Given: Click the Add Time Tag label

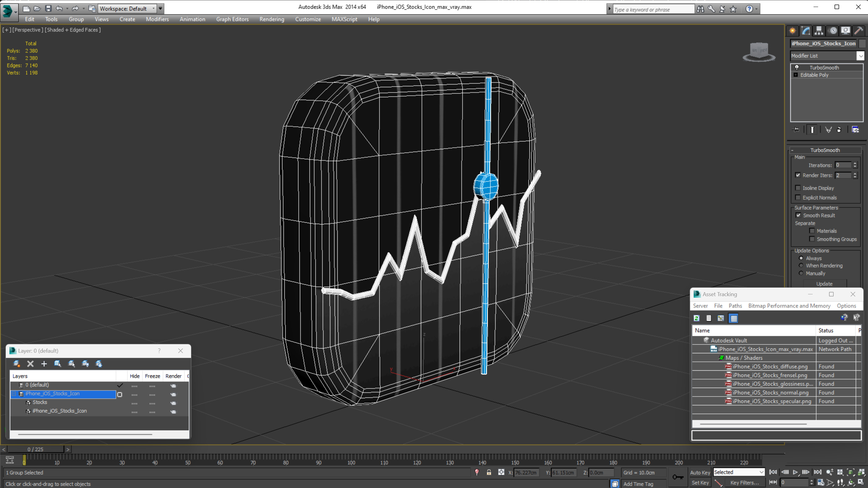Looking at the screenshot, I should point(638,484).
